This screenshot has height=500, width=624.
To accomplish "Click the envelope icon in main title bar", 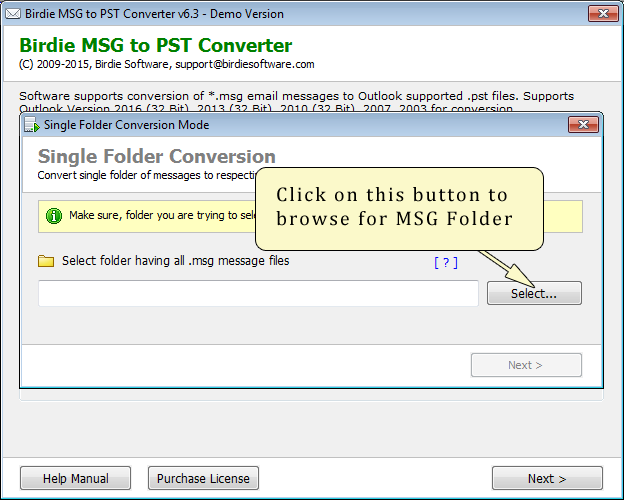I will tap(13, 14).
